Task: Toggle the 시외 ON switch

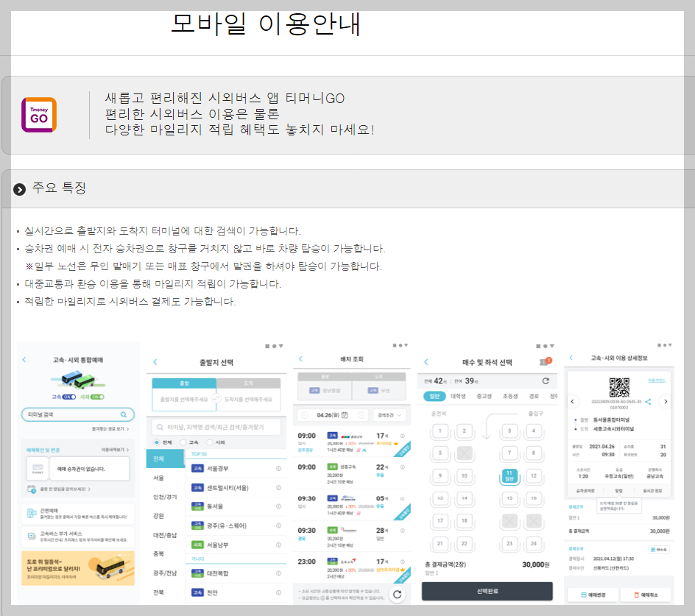Action: (x=97, y=397)
